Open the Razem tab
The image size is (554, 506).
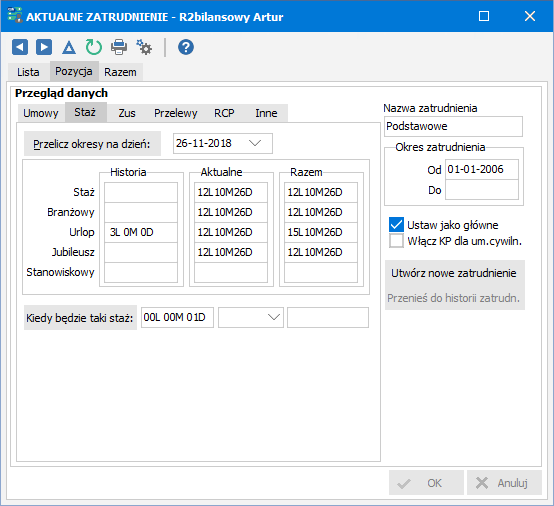point(120,72)
